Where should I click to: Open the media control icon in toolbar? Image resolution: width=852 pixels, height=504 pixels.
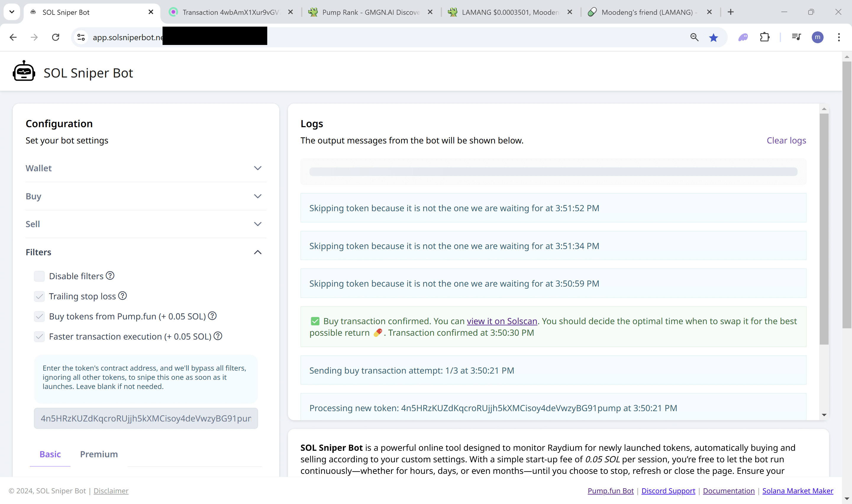pos(796,37)
